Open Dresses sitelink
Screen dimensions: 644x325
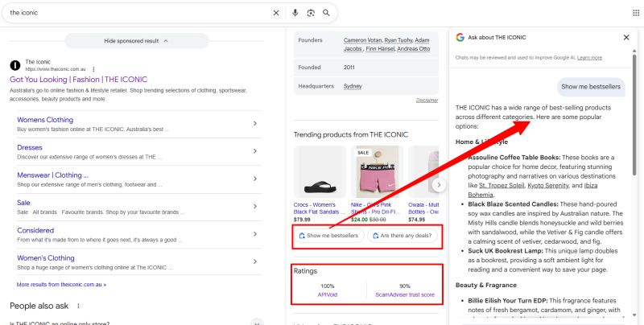[x=30, y=147]
